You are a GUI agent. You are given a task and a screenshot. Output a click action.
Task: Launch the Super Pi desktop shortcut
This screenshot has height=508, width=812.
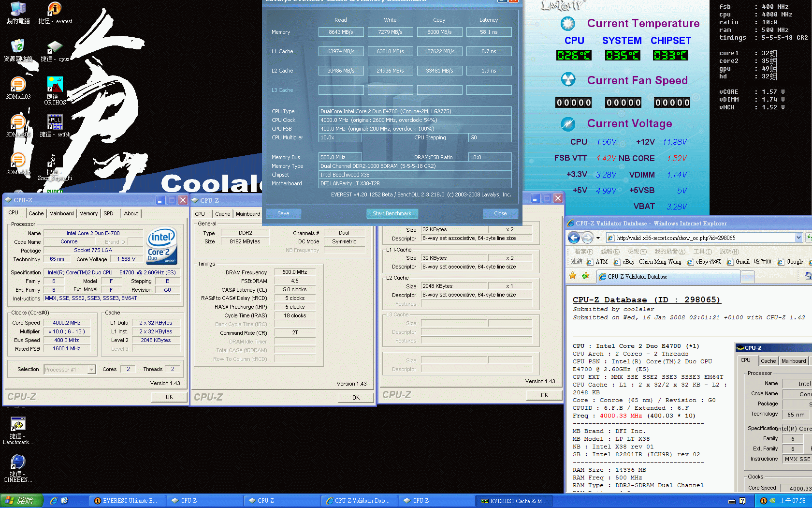point(55,167)
